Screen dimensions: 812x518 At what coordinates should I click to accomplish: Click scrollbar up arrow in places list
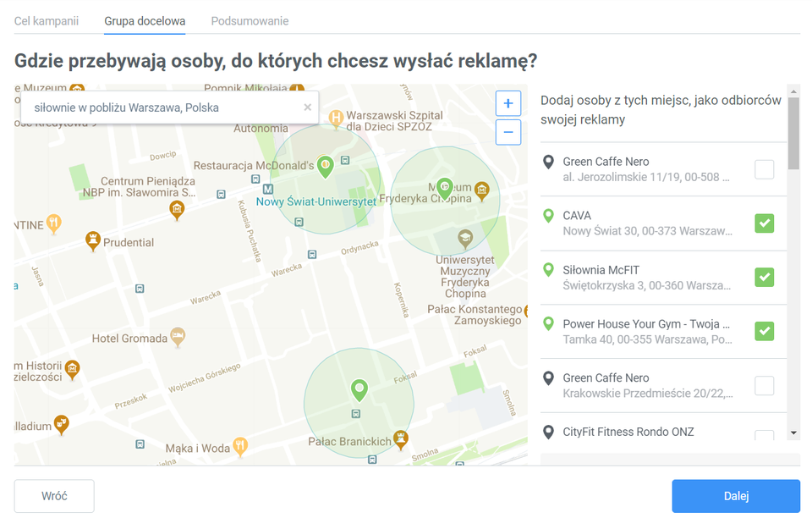pos(794,91)
